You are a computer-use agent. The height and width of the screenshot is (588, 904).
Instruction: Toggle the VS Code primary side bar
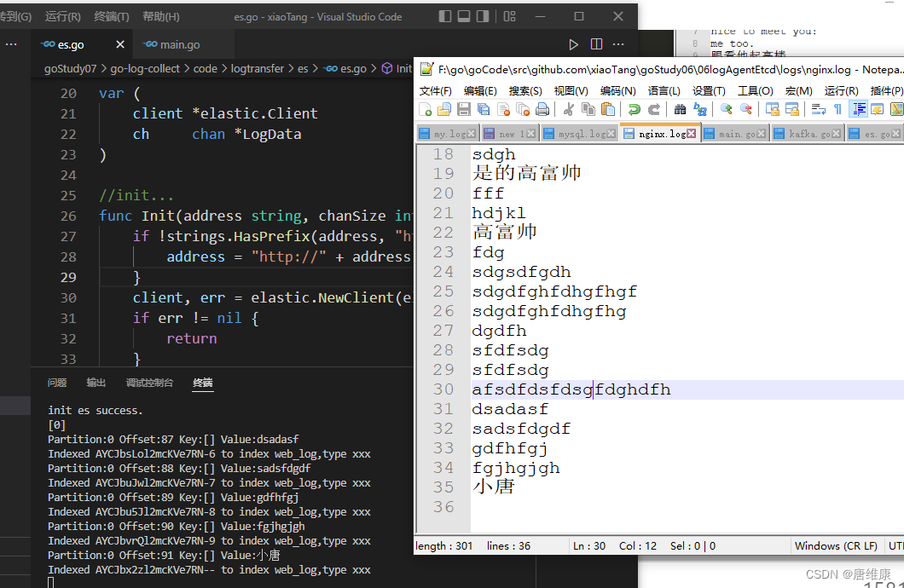pos(445,16)
